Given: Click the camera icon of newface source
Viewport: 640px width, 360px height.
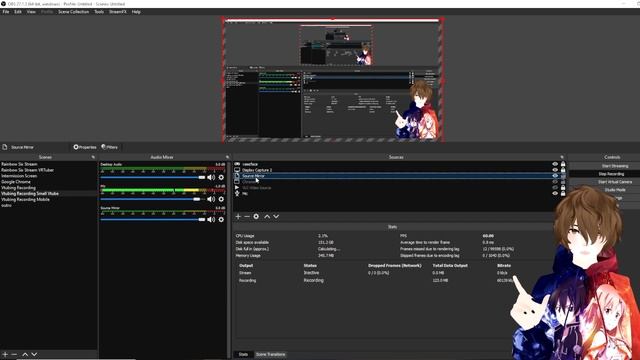Looking at the screenshot, I should click(x=237, y=164).
